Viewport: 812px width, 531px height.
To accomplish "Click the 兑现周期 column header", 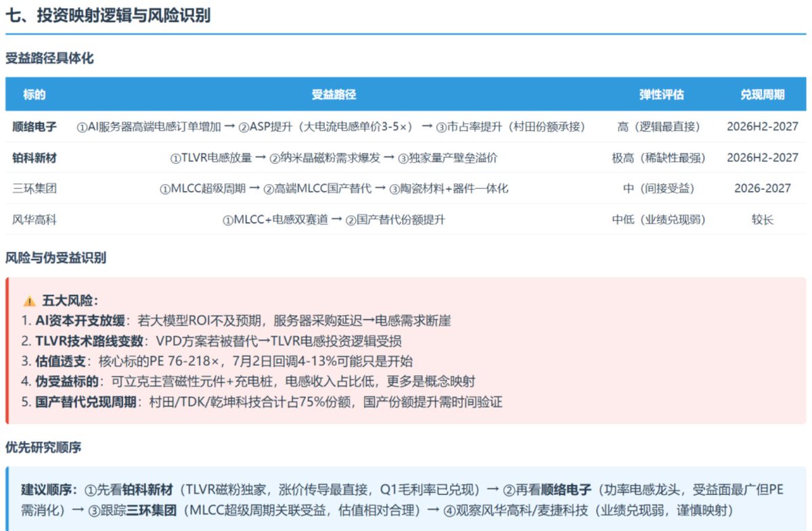I will (763, 95).
